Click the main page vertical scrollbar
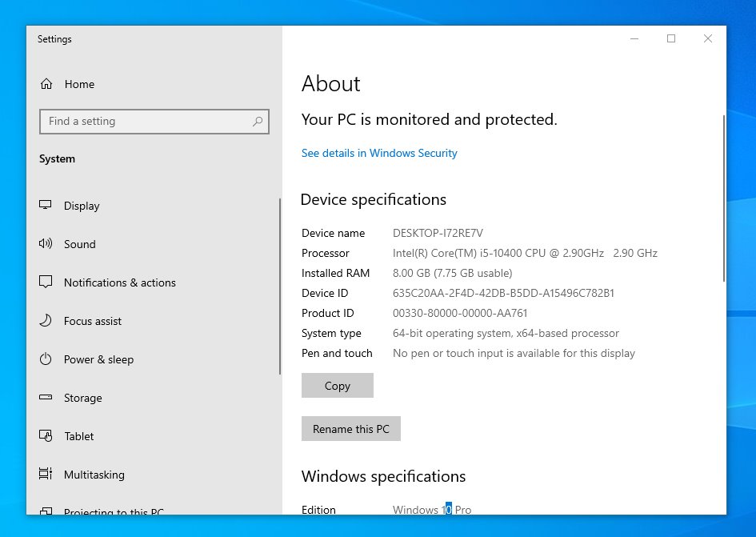 (x=724, y=198)
